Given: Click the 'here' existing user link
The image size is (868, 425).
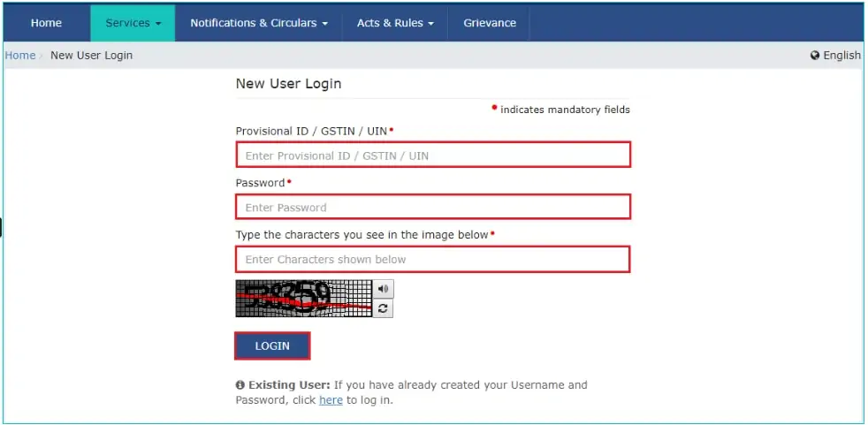Looking at the screenshot, I should click(x=331, y=400).
